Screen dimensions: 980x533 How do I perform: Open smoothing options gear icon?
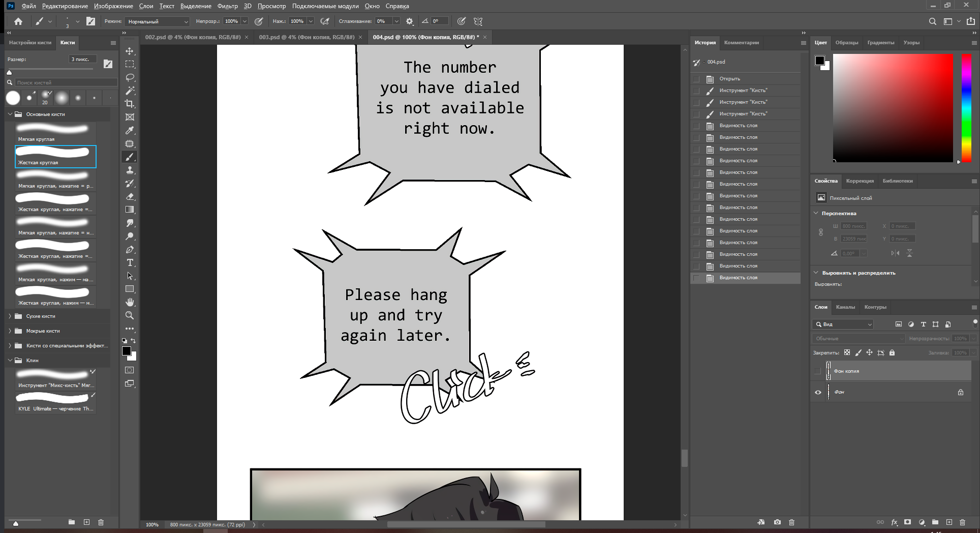pos(410,21)
